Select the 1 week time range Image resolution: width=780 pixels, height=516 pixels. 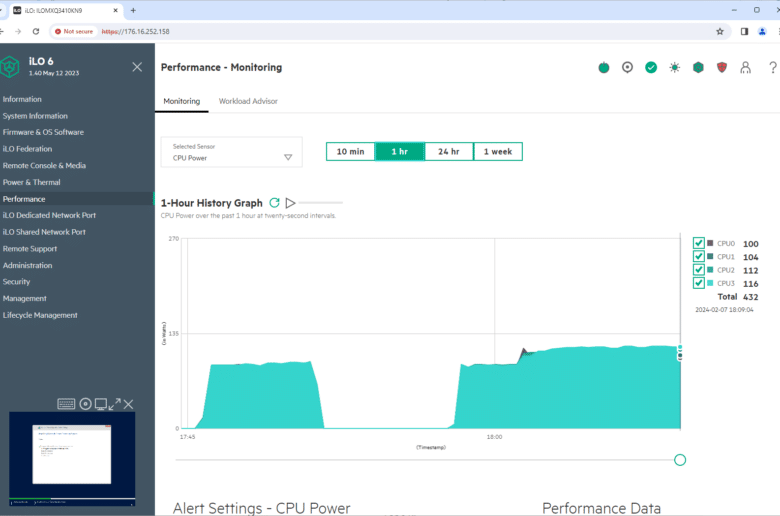(498, 151)
